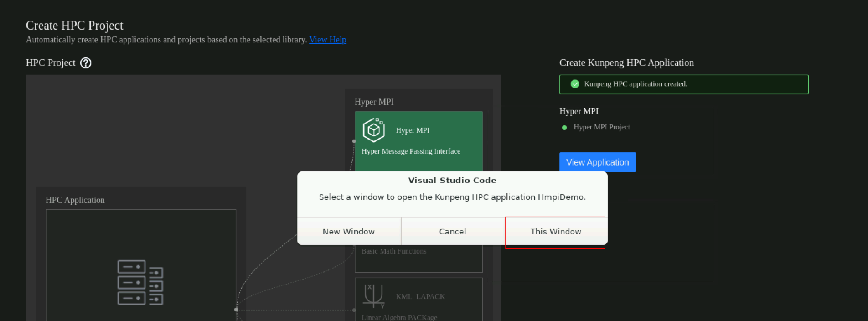Image resolution: width=868 pixels, height=321 pixels.
Task: Click the HPC Project help question icon
Action: pos(86,63)
